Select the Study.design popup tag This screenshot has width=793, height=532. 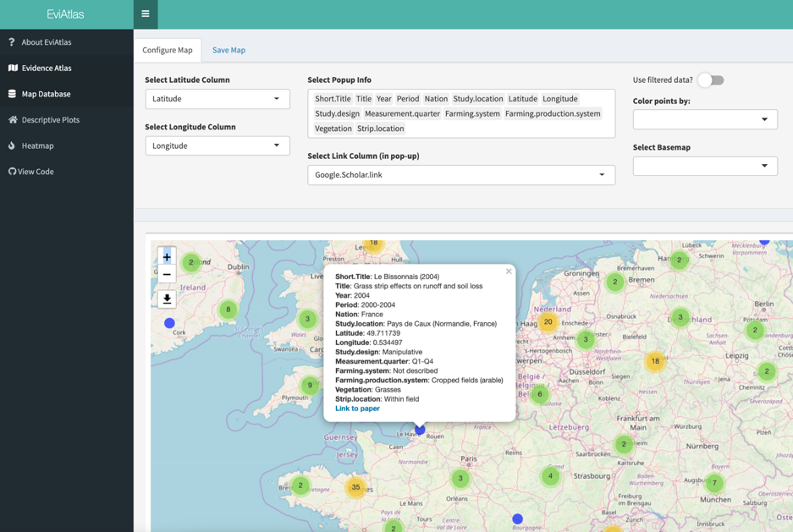pyautogui.click(x=337, y=113)
